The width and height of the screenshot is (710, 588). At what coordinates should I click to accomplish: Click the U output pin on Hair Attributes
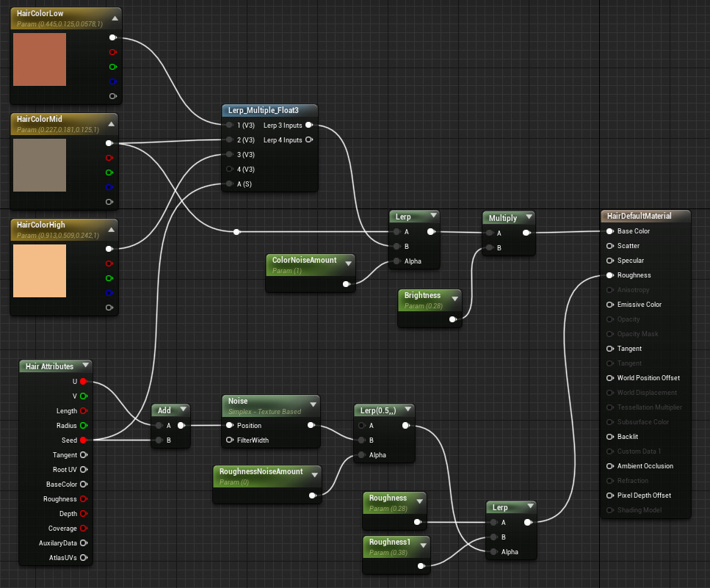click(x=84, y=381)
